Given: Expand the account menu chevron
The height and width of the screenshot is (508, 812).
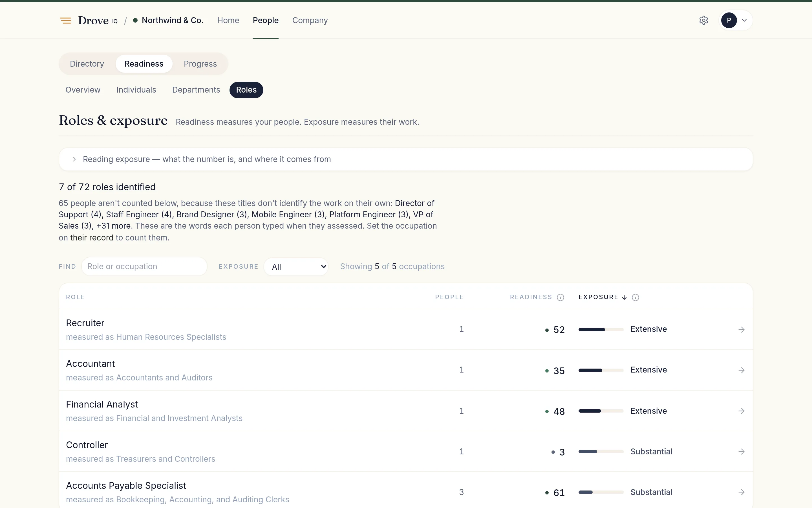Looking at the screenshot, I should pyautogui.click(x=744, y=21).
